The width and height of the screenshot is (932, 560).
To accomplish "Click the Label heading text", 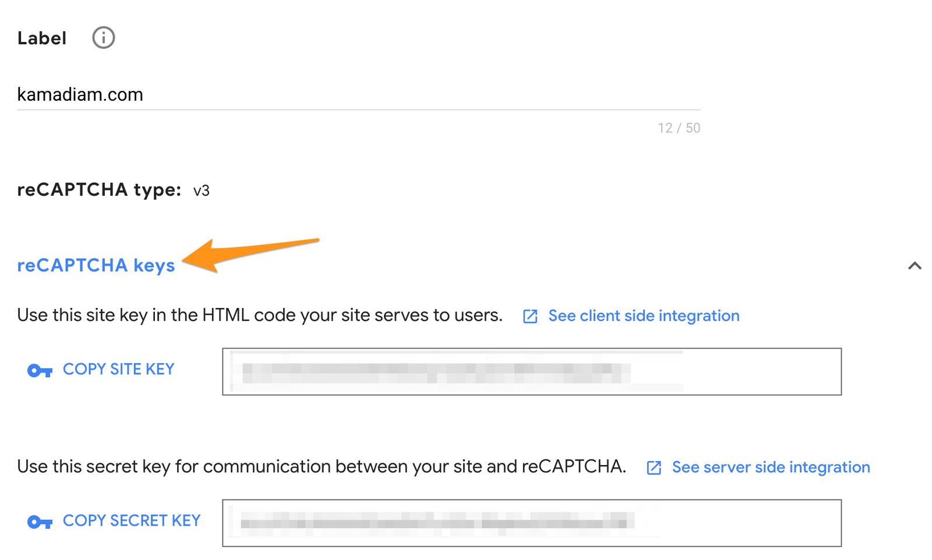I will [x=42, y=38].
